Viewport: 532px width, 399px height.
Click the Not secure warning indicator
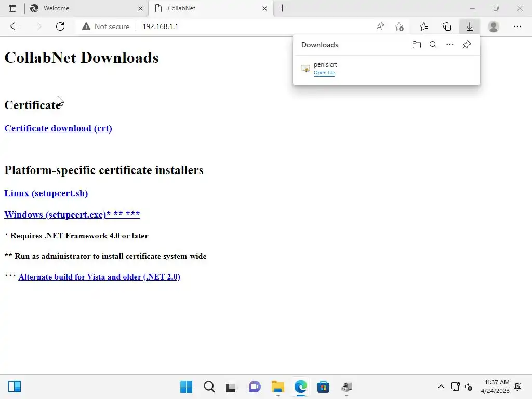[106, 26]
